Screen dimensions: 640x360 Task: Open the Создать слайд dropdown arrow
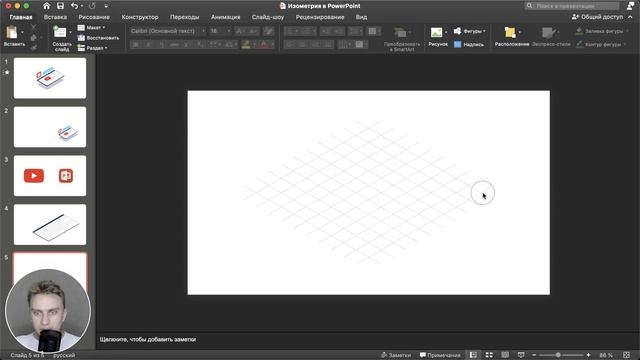pos(70,32)
